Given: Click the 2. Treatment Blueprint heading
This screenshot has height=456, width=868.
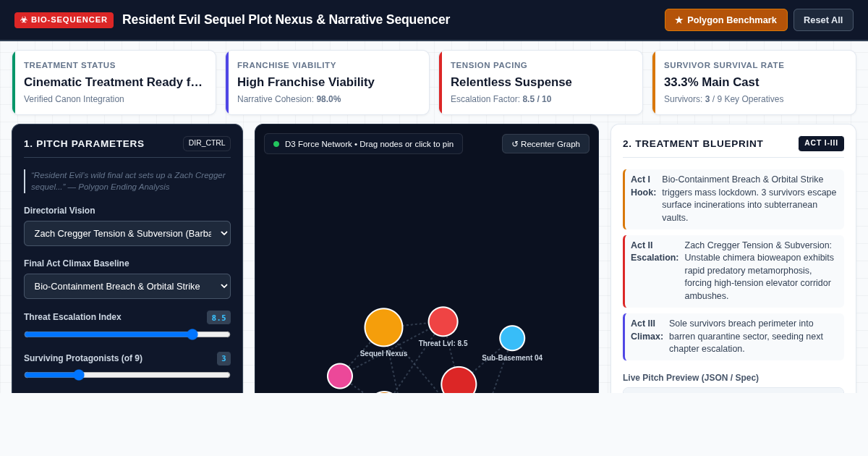Looking at the screenshot, I should coord(693,143).
